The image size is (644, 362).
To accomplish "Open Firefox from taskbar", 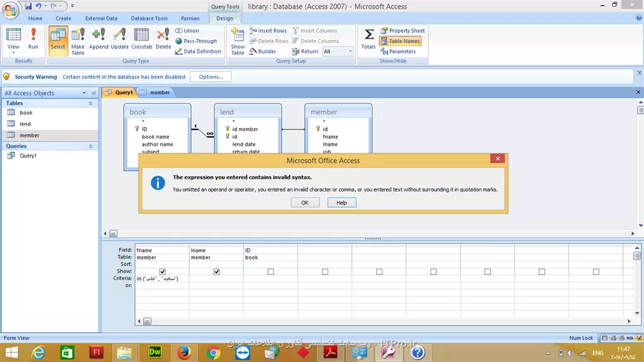I will (184, 353).
